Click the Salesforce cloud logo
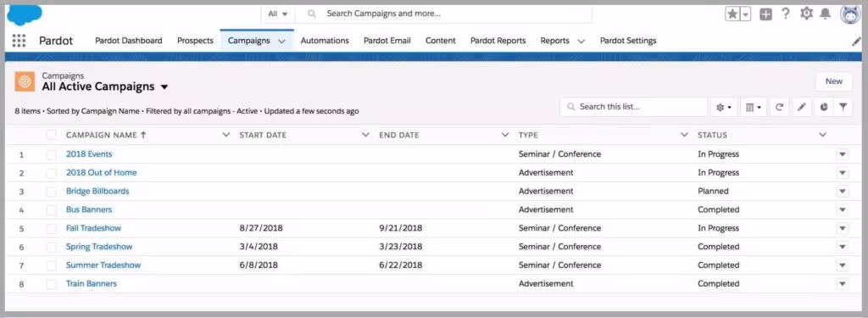This screenshot has height=318, width=868. 25,15
